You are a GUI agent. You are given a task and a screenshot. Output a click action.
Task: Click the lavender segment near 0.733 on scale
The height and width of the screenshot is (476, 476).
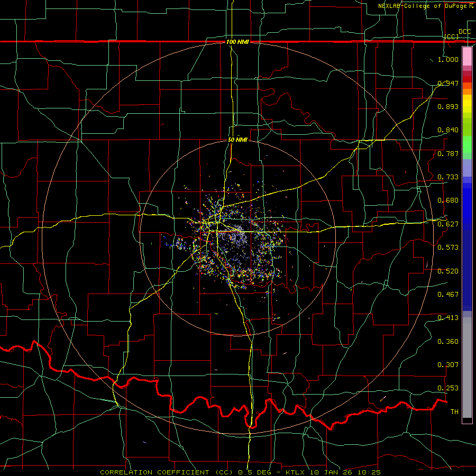coord(467,168)
